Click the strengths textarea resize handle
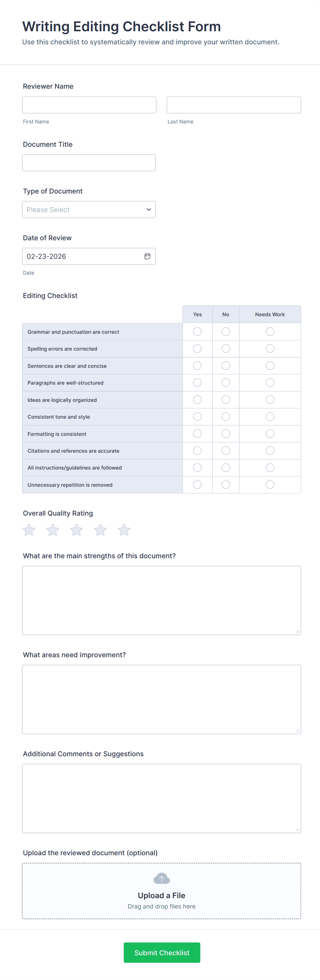Image resolution: width=320 pixels, height=980 pixels. pos(297,631)
